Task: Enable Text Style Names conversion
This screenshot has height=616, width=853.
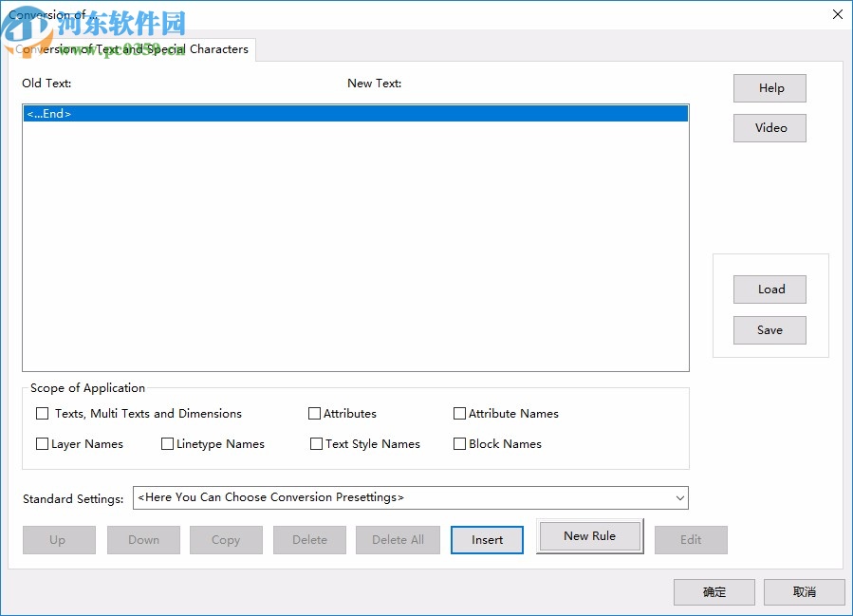Action: click(315, 443)
